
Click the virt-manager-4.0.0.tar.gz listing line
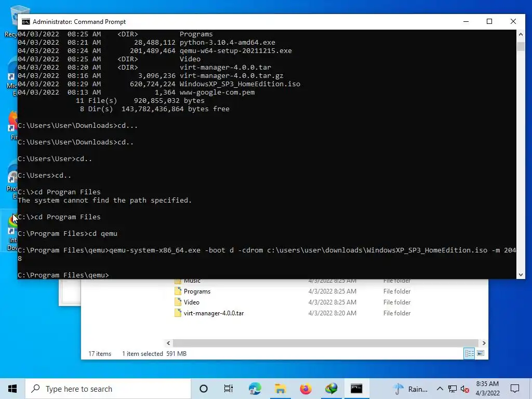click(x=150, y=76)
